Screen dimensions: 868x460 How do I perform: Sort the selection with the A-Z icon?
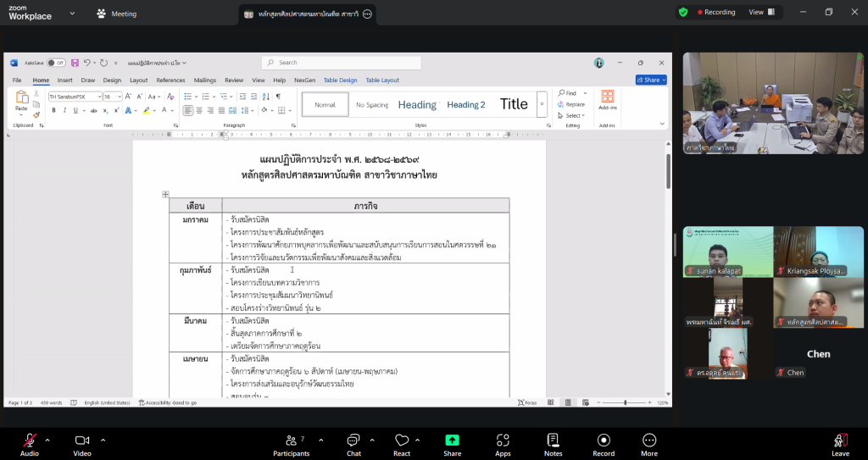pyautogui.click(x=265, y=97)
